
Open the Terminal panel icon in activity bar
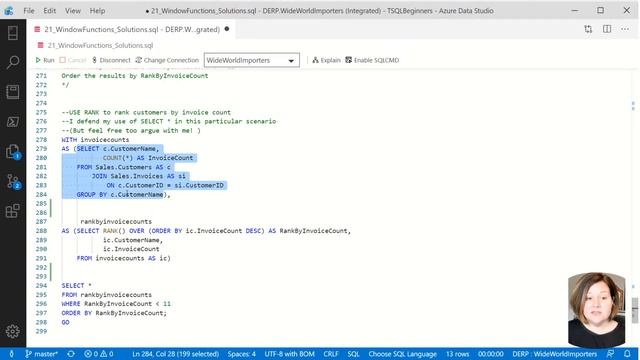pyautogui.click(x=13, y=122)
